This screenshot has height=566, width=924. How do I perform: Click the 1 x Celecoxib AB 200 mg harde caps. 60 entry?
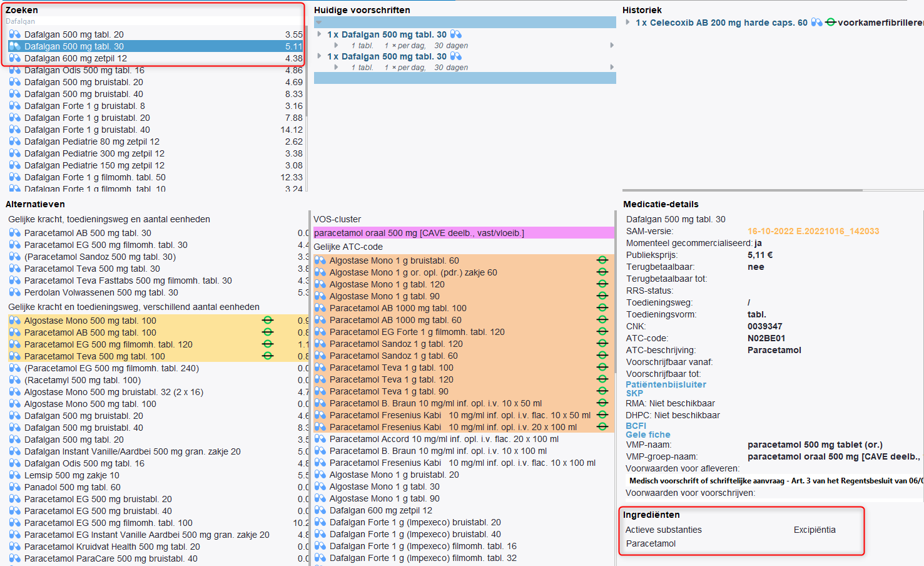(x=721, y=23)
